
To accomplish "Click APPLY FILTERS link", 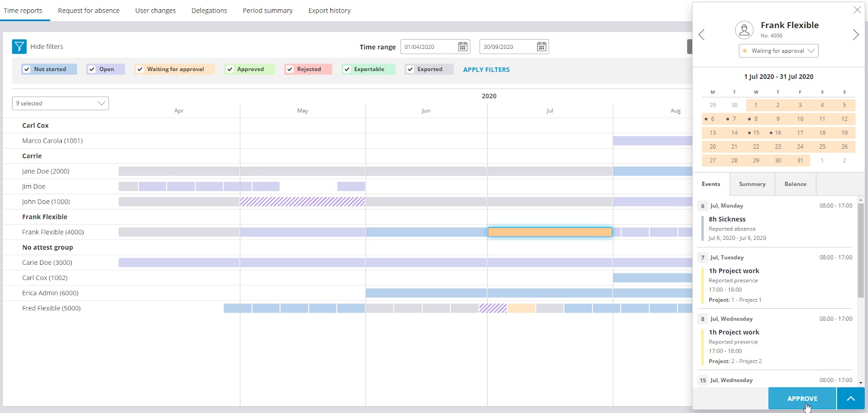I will 487,69.
